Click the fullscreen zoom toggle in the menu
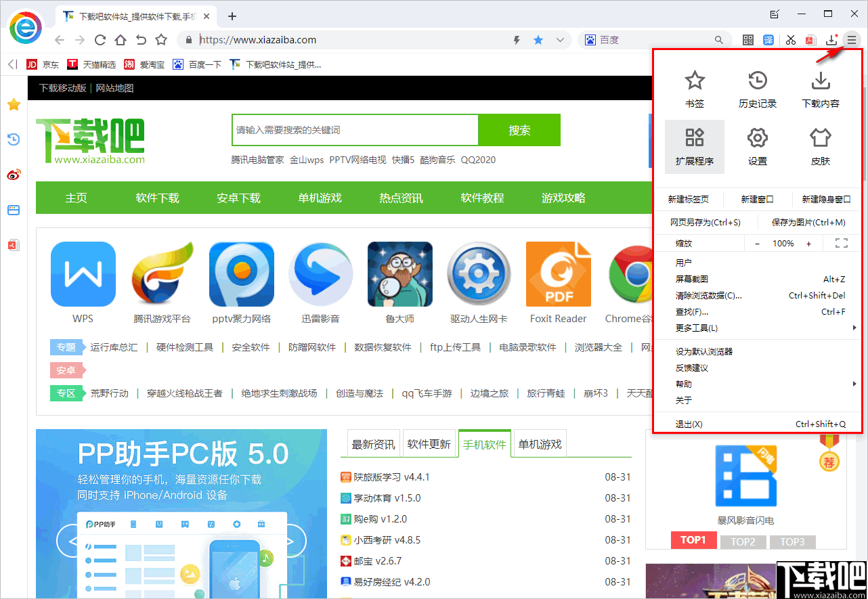Screen dimensions: 868x599 pos(842,243)
